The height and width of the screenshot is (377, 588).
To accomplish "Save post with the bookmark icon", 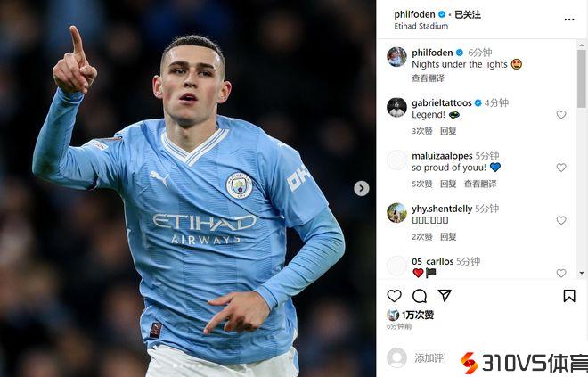I will click(569, 296).
